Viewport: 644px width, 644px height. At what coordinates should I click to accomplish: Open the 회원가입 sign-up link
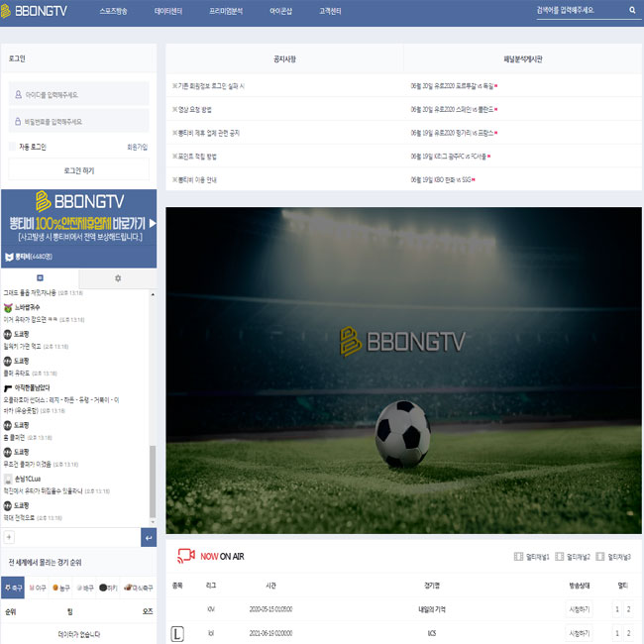click(x=137, y=147)
